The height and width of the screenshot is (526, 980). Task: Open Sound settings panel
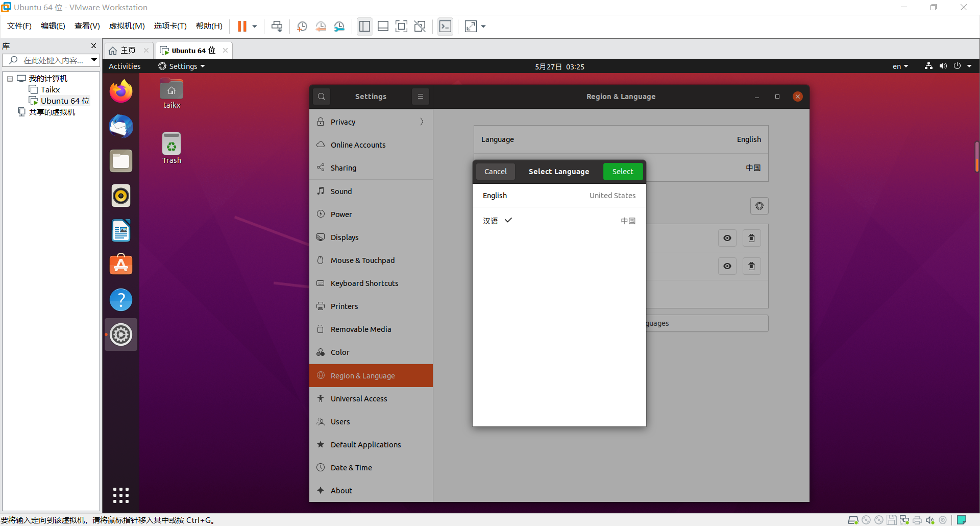[371, 191]
